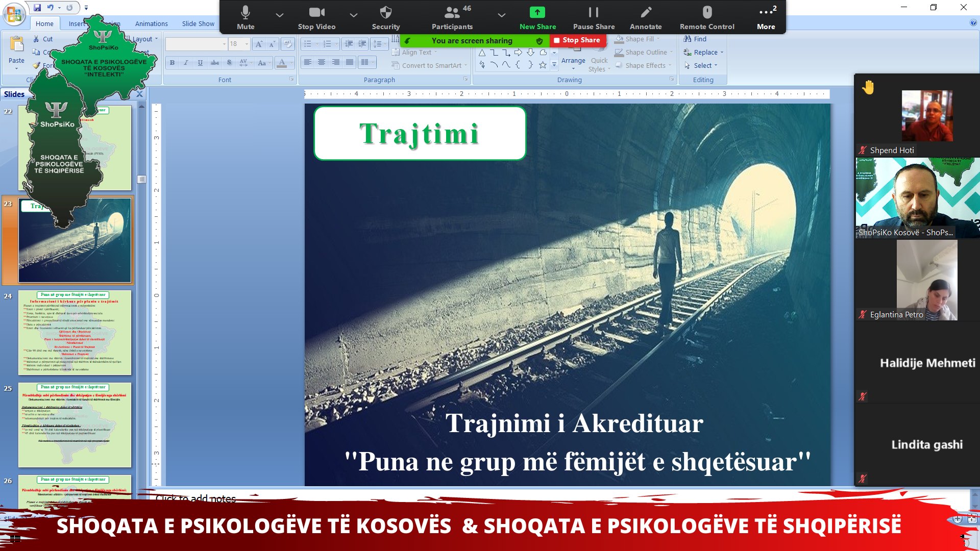980x551 pixels.
Task: Mute microphone in Zoom toolbar
Action: point(246,17)
